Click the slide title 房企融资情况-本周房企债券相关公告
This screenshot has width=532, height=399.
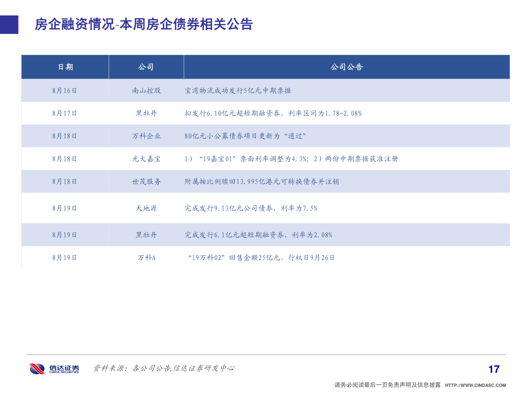click(x=144, y=24)
